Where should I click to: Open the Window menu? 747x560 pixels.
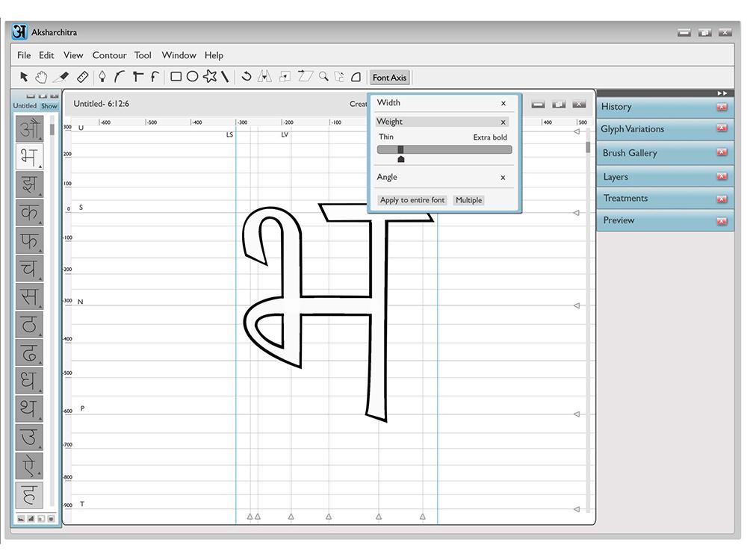pyautogui.click(x=179, y=55)
